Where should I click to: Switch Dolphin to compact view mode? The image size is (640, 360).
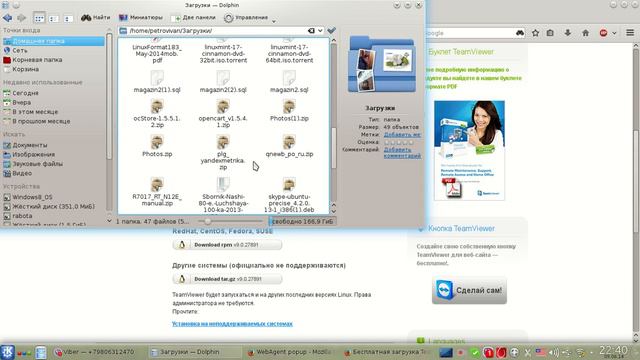(53, 18)
